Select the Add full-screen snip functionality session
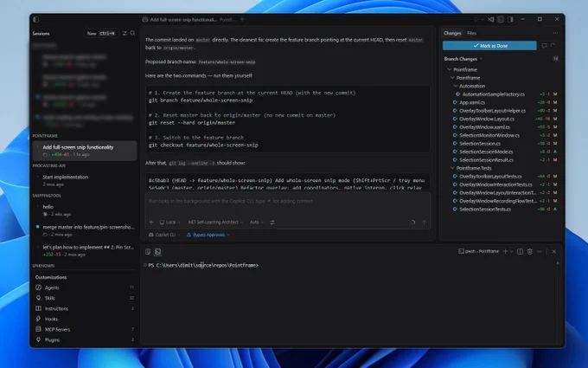This screenshot has width=588, height=368. (x=85, y=151)
